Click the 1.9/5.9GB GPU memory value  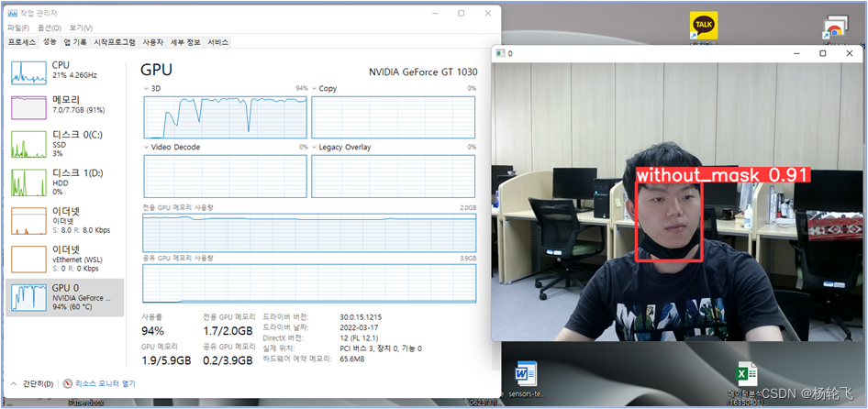point(167,360)
